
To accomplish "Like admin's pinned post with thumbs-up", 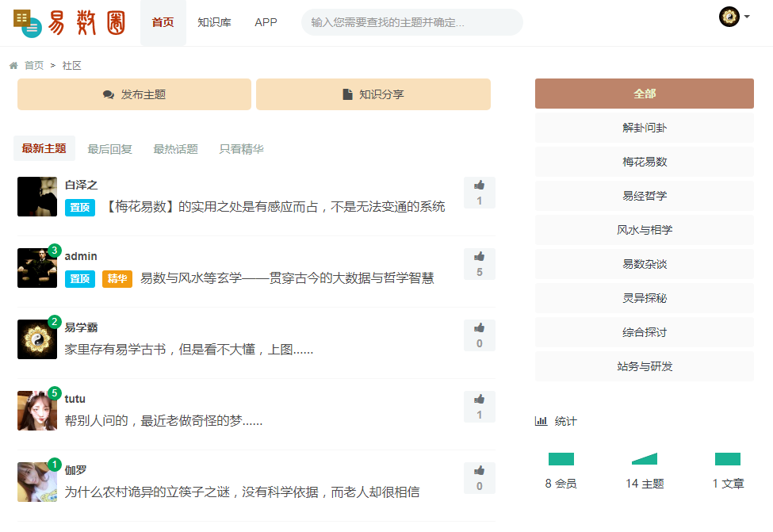I will click(479, 257).
